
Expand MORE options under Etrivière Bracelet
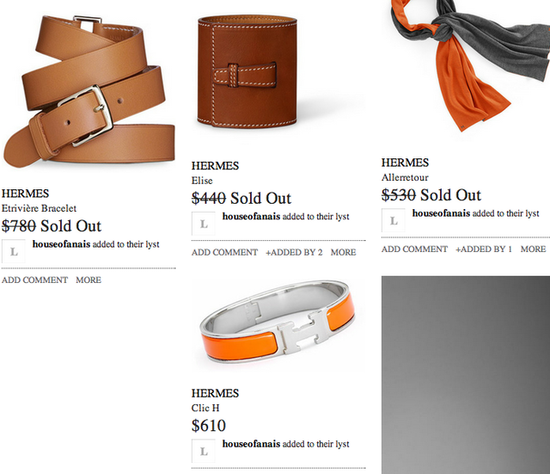point(88,280)
